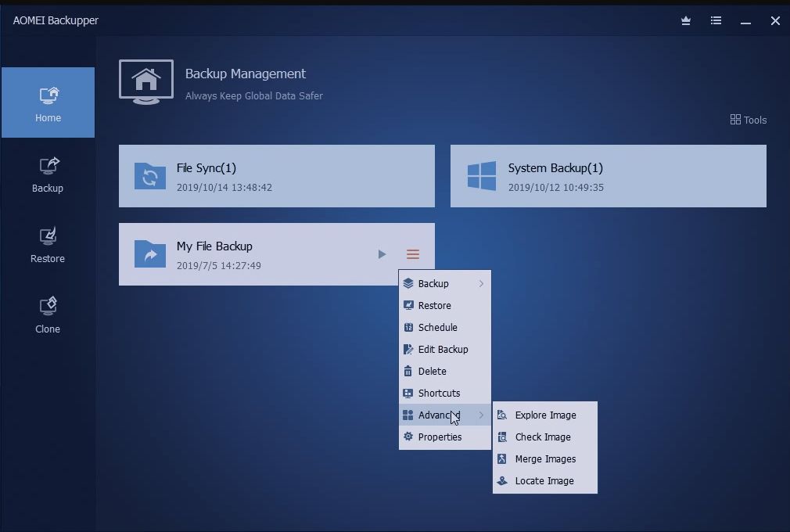Toggle the My File Backup hamburger menu
This screenshot has height=532, width=790.
click(x=413, y=254)
